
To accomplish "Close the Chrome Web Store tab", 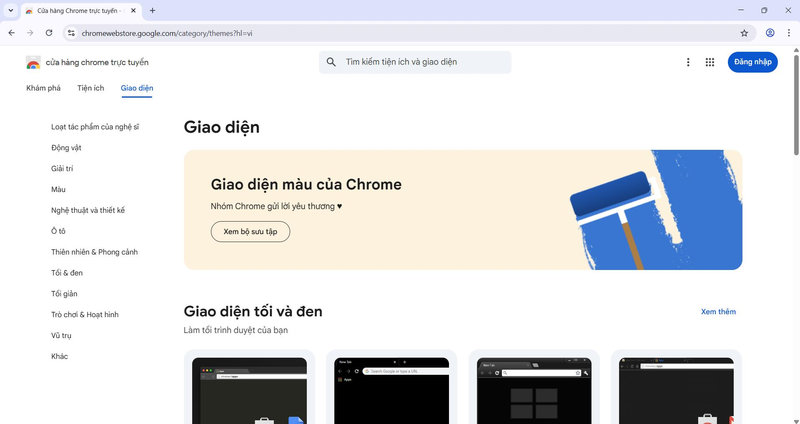I will pos(134,10).
